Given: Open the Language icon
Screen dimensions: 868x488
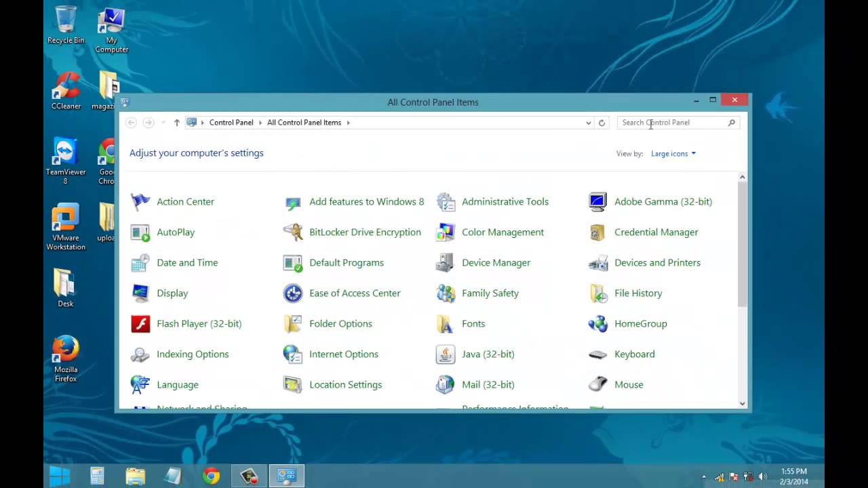Looking at the screenshot, I should [140, 384].
